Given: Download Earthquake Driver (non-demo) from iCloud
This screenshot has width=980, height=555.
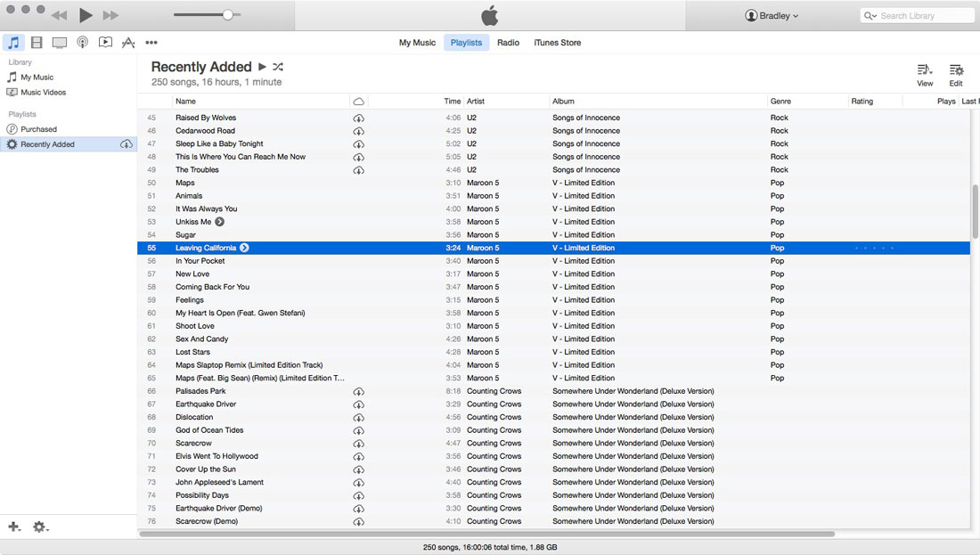Looking at the screenshot, I should pos(359,405).
